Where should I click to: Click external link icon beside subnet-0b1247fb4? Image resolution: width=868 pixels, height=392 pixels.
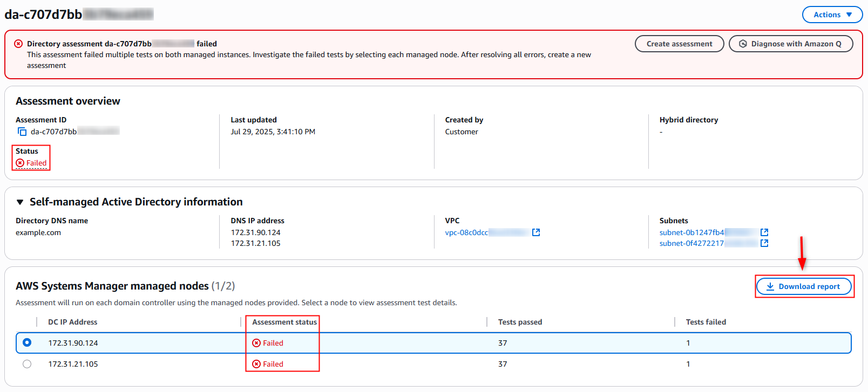tap(764, 232)
